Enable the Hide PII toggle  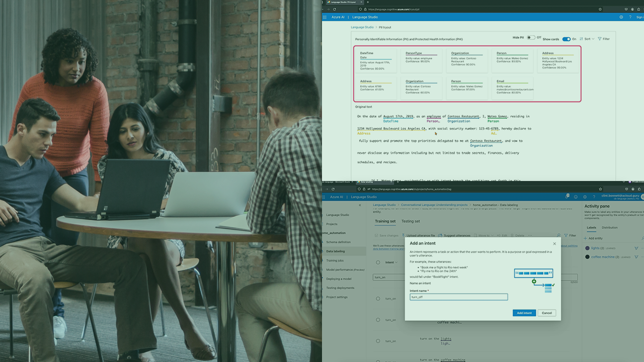tap(531, 37)
